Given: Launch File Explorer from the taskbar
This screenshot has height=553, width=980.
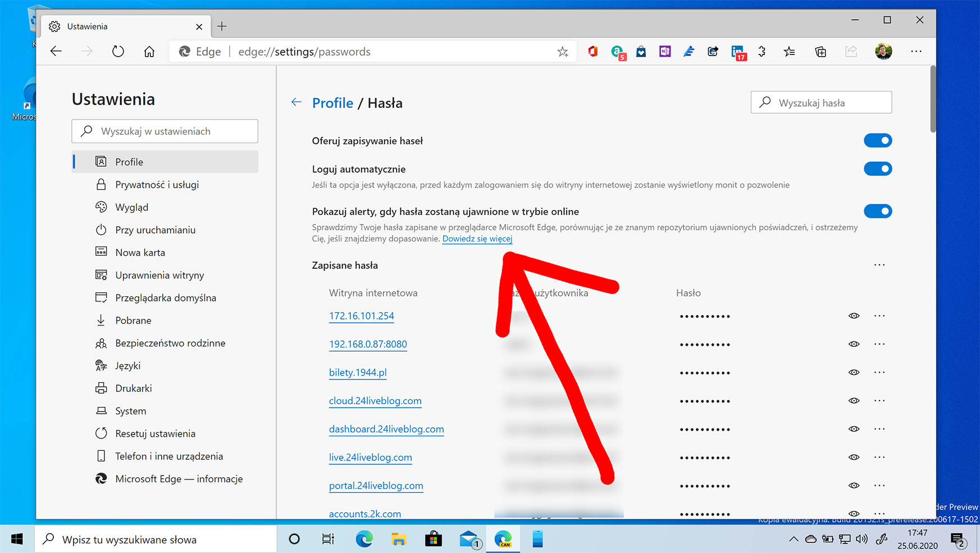Looking at the screenshot, I should [x=399, y=540].
